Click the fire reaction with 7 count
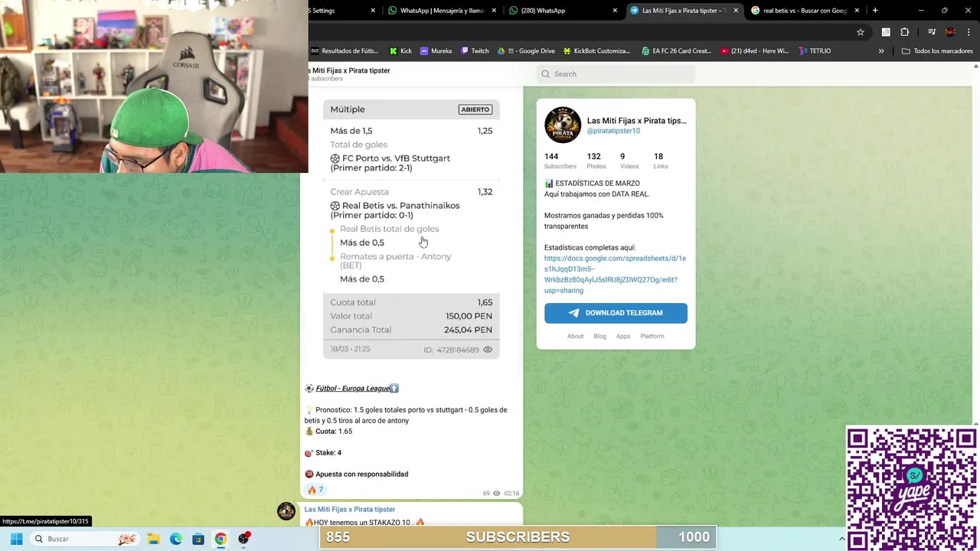 pos(315,490)
